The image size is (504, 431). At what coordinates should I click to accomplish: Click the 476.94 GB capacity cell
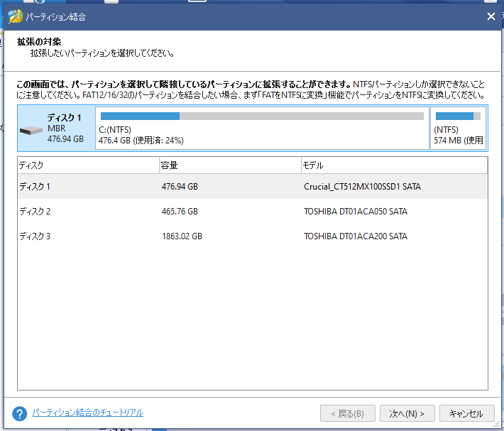pyautogui.click(x=180, y=187)
